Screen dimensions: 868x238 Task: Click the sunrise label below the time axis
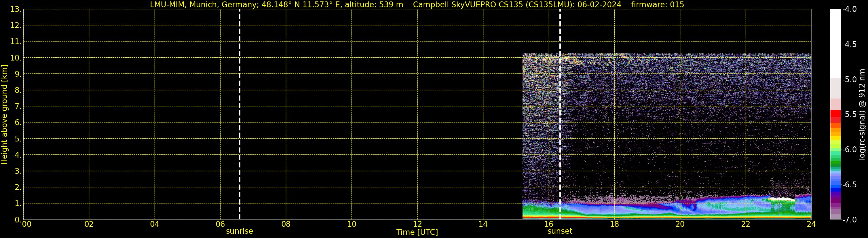click(239, 231)
